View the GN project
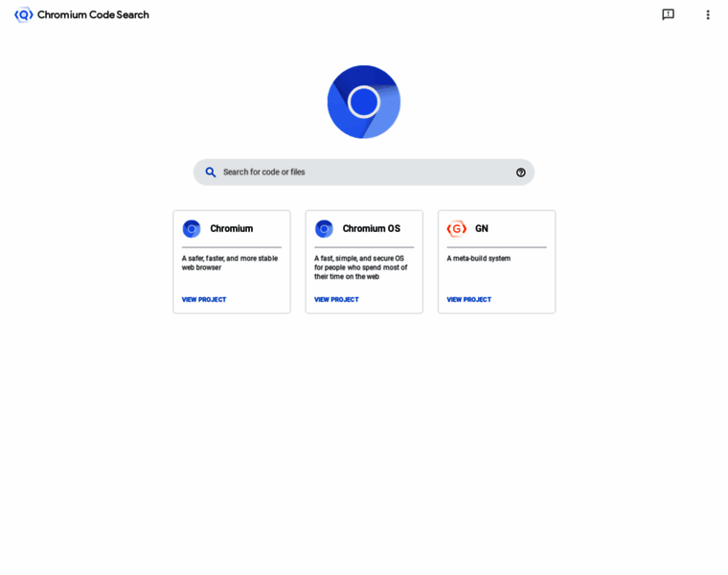 469,300
